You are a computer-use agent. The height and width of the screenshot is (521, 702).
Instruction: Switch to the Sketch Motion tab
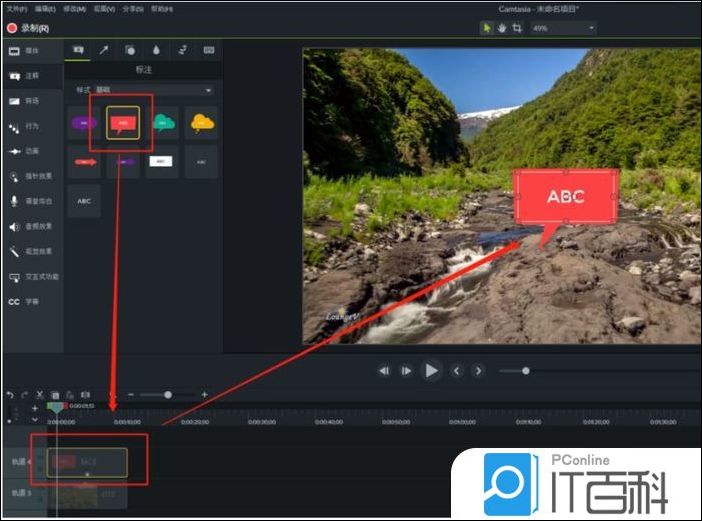tap(182, 50)
